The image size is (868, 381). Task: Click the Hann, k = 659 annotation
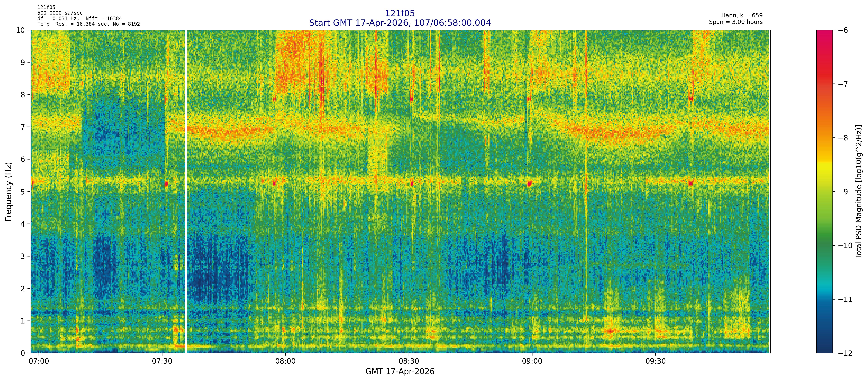pos(742,16)
